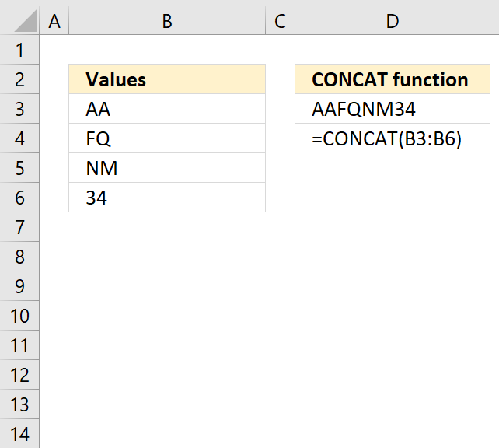Select row 7 header
The height and width of the screenshot is (448, 499).
pyautogui.click(x=19, y=227)
